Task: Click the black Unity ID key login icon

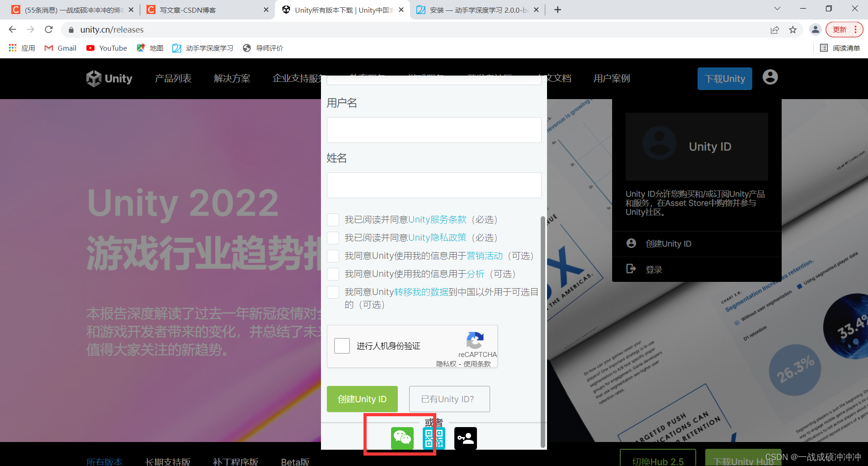Action: pos(465,438)
